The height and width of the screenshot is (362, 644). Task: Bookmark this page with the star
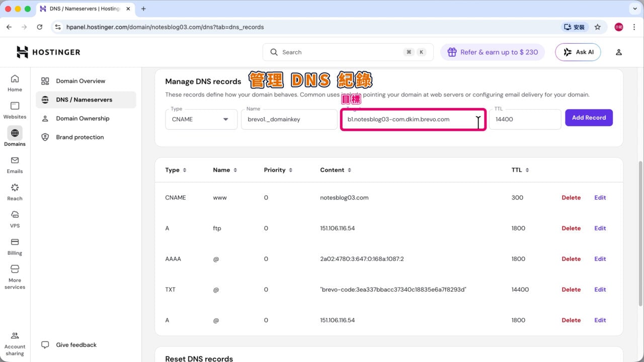(598, 27)
